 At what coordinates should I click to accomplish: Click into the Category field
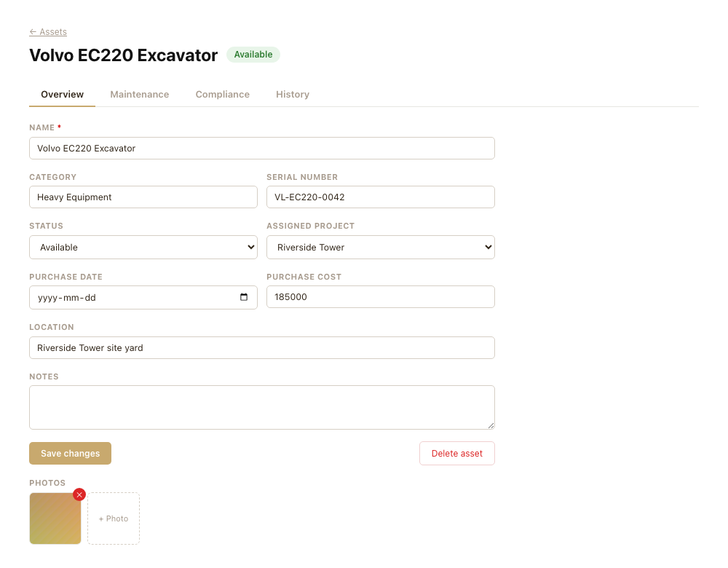point(143,197)
